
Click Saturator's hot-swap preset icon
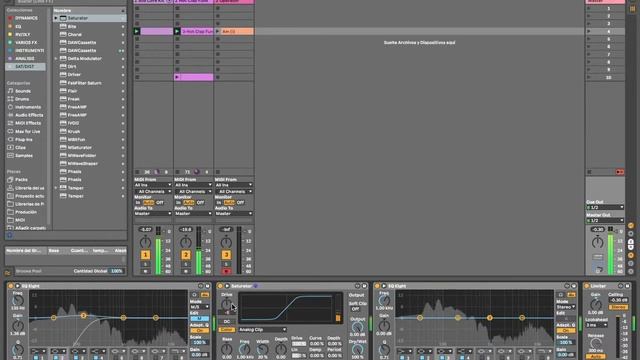click(x=358, y=286)
